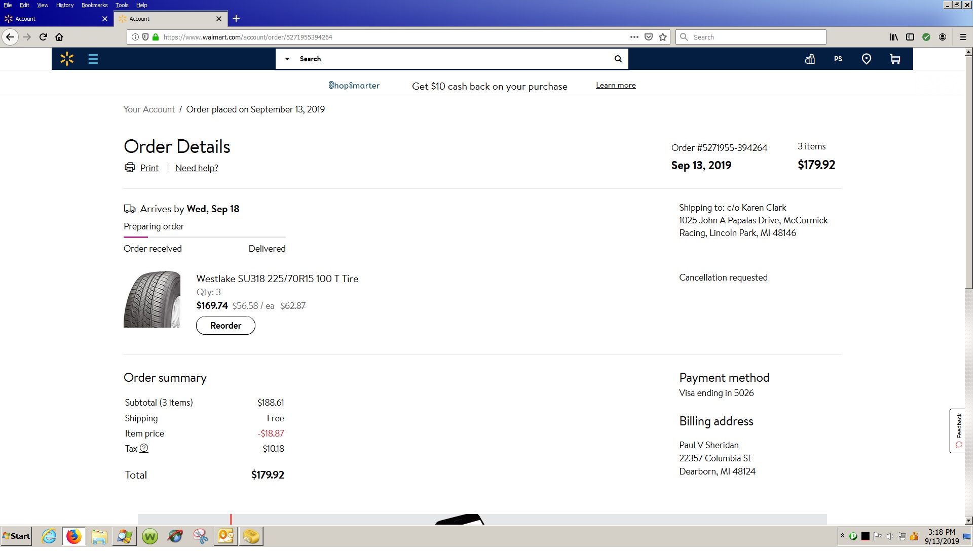Open the Firefox library icon
Image resolution: width=980 pixels, height=554 pixels.
pyautogui.click(x=894, y=37)
